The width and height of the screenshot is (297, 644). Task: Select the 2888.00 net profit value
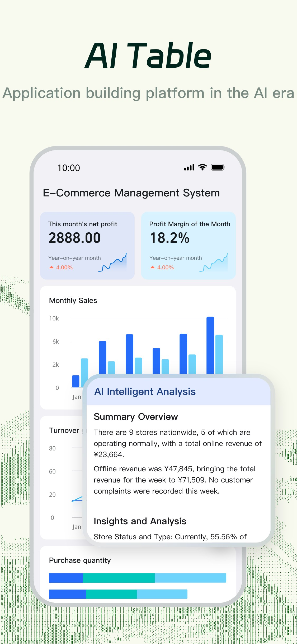(x=75, y=238)
